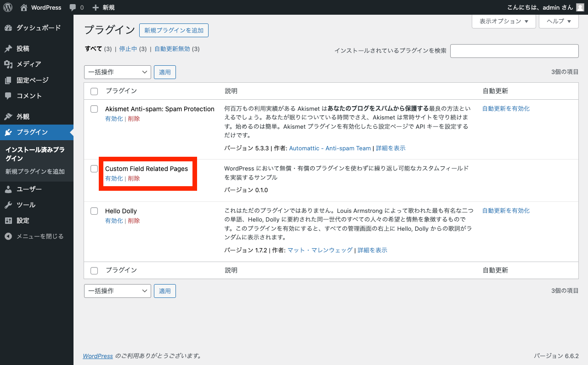Open the top 一括操作 bulk action dropdown
Image resolution: width=588 pixels, height=365 pixels.
tap(118, 72)
